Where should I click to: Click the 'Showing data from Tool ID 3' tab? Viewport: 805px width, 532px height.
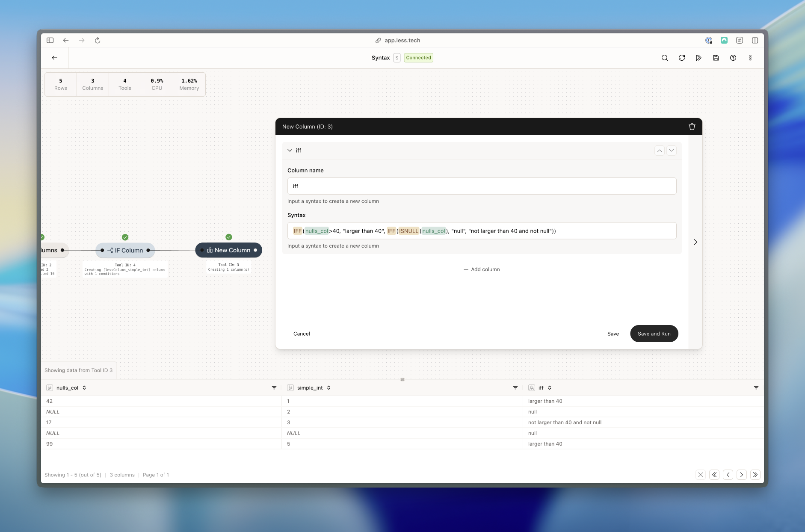coord(79,370)
